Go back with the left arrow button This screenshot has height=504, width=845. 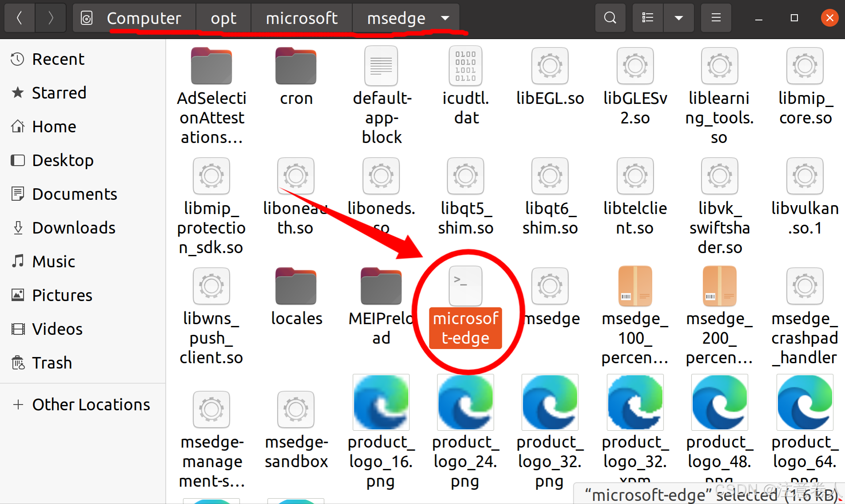coord(20,18)
